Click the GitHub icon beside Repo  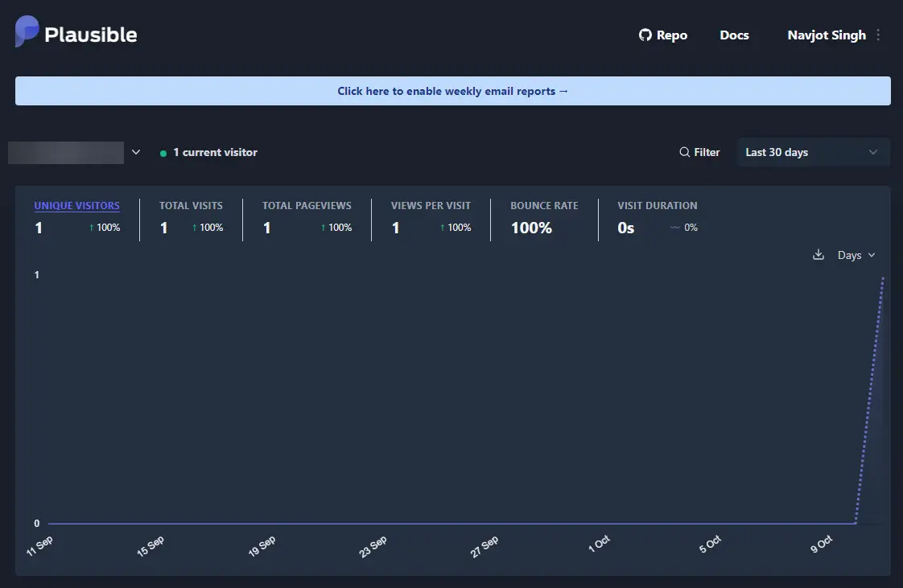pos(645,35)
